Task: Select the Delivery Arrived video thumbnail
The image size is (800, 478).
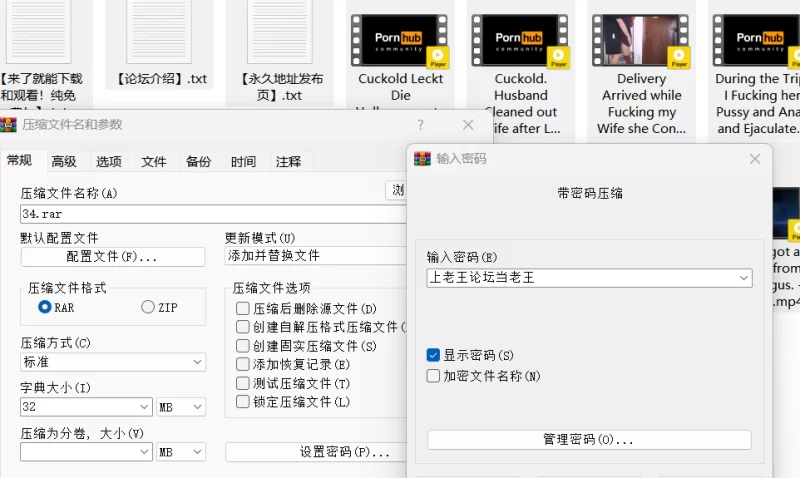Action: coord(641,41)
